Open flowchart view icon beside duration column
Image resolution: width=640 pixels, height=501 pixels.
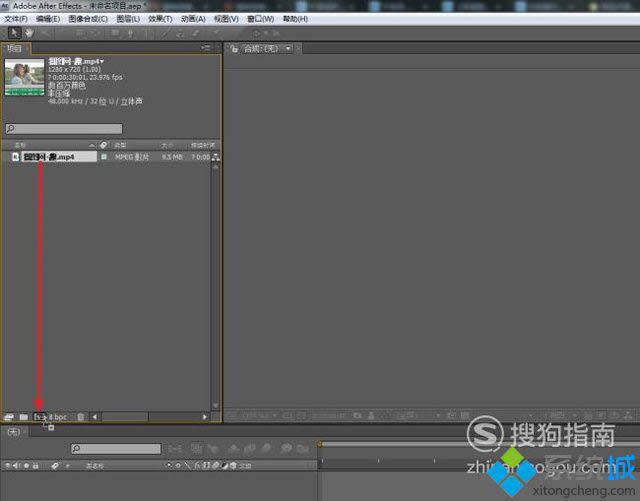(x=216, y=157)
